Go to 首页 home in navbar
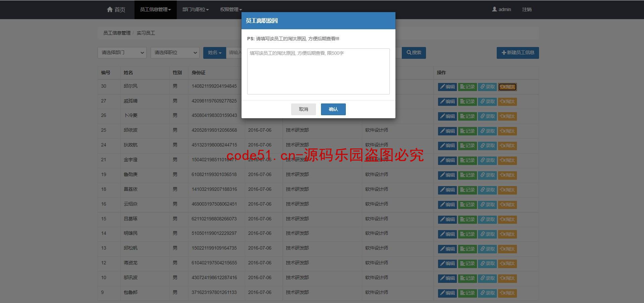Screen dimensions: 644x303 [116, 9]
